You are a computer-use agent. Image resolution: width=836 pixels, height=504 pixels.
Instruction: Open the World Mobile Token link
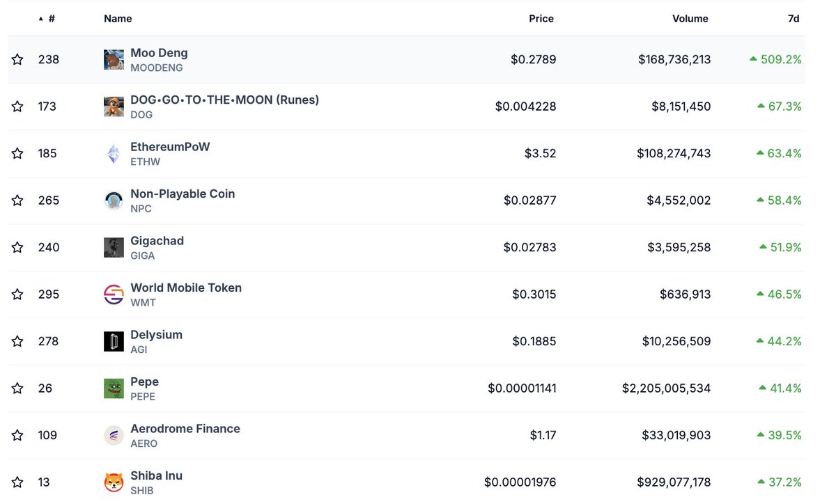[186, 288]
